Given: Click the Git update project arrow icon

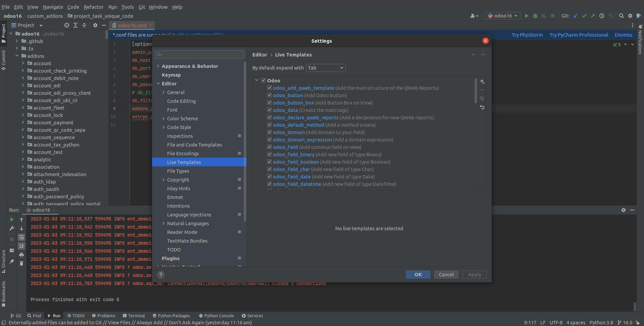Looking at the screenshot, I should (x=576, y=16).
